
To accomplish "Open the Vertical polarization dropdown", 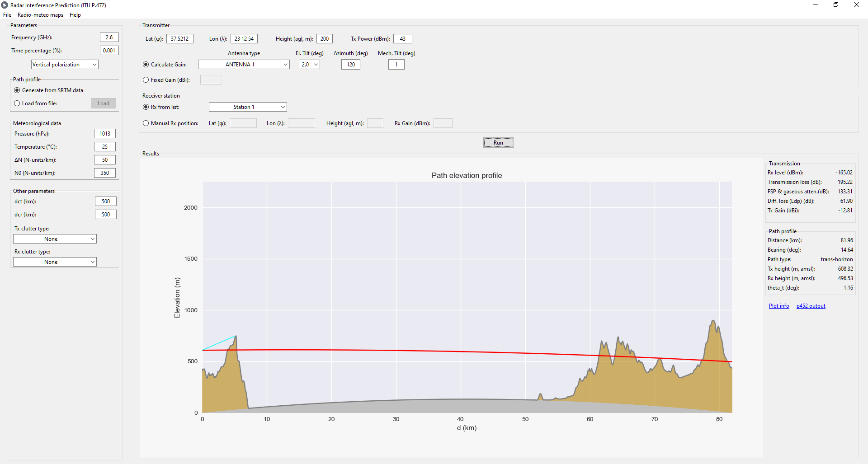I will [x=65, y=65].
